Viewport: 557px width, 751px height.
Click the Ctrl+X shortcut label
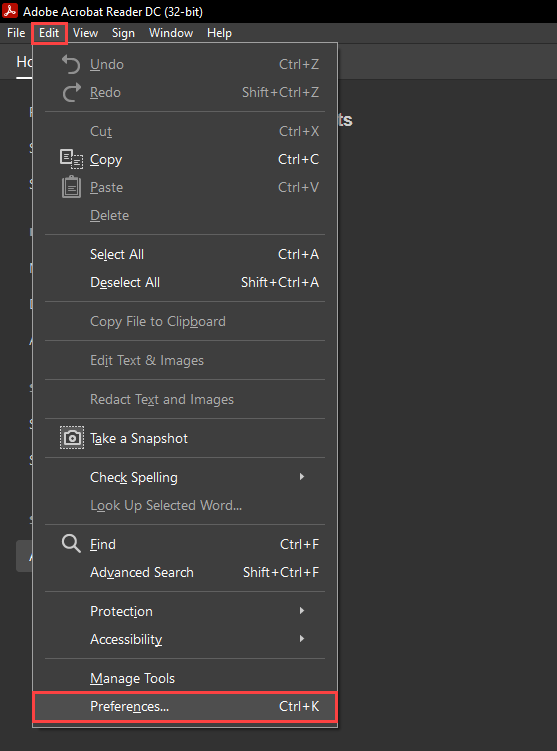299,131
